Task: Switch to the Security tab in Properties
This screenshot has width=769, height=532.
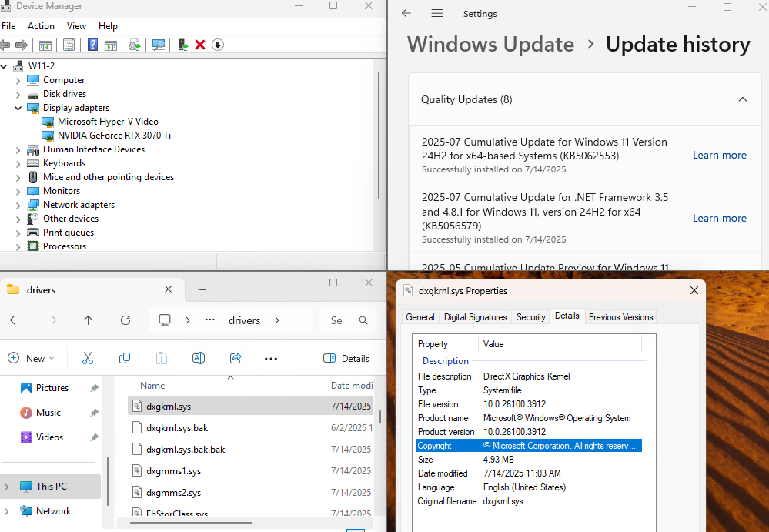Action: coord(530,317)
